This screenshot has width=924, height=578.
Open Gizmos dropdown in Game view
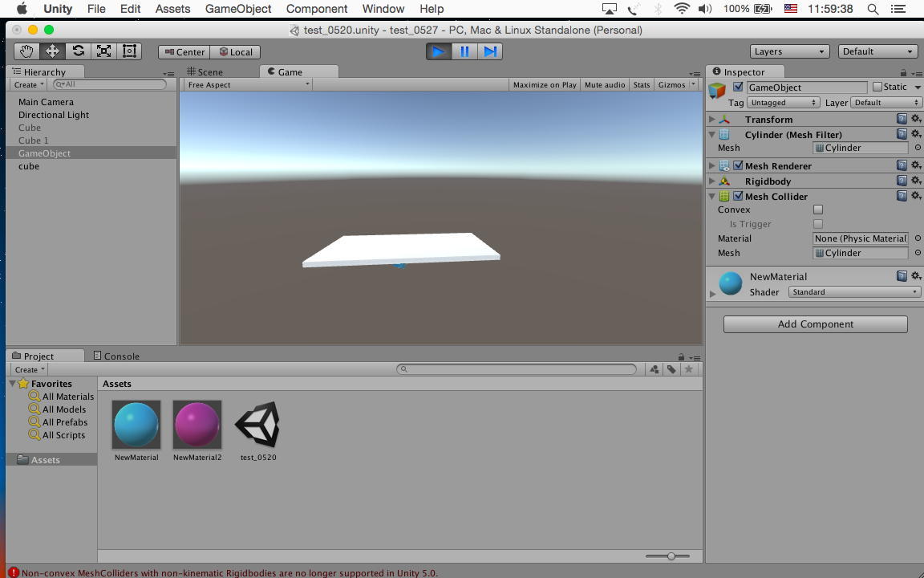click(x=676, y=85)
